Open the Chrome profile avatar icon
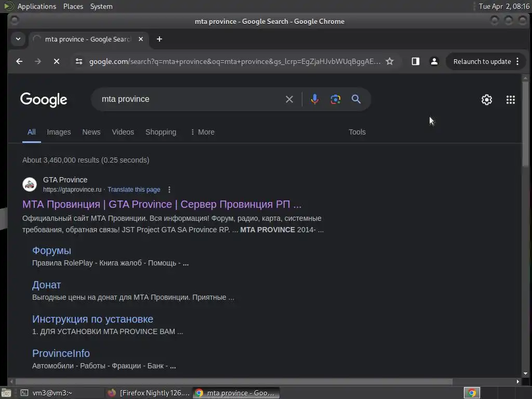This screenshot has height=399, width=532. pyautogui.click(x=434, y=61)
